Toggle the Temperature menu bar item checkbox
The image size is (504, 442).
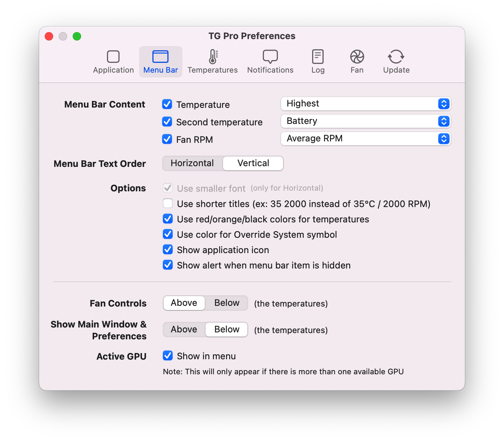coord(167,104)
